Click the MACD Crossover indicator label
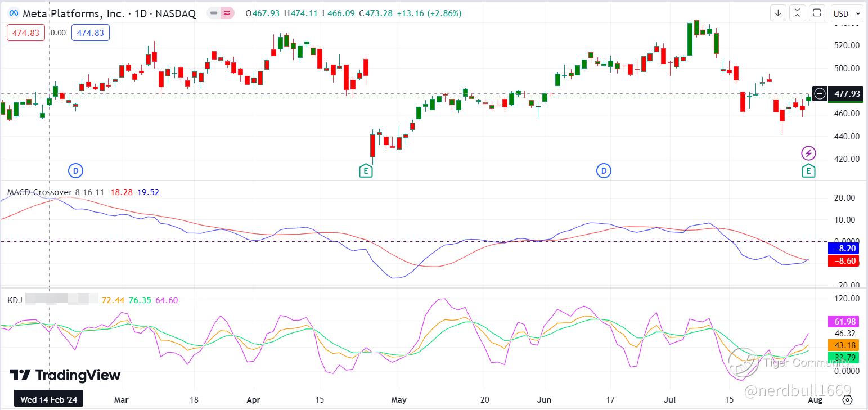Screen dimensions: 868x410 click(40, 192)
